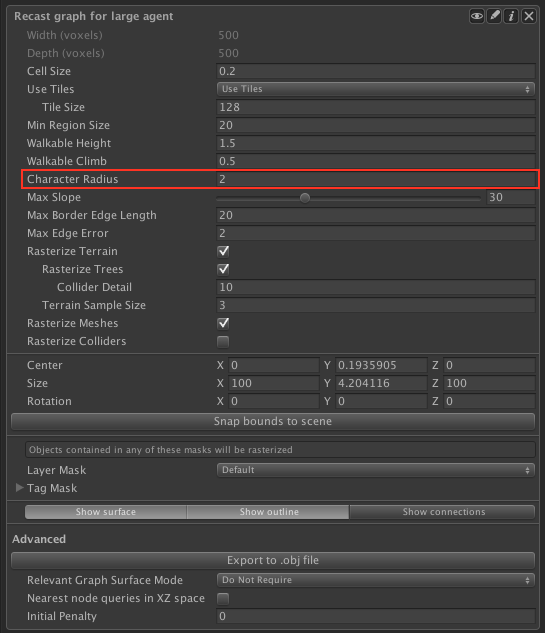Open Relevant Graph Surface Mode dropdown

[376, 580]
